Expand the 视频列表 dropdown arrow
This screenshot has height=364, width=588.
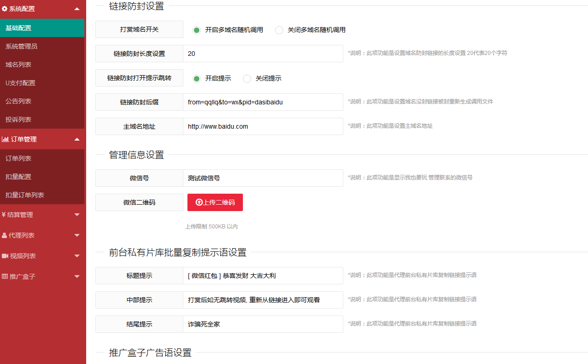tap(77, 256)
